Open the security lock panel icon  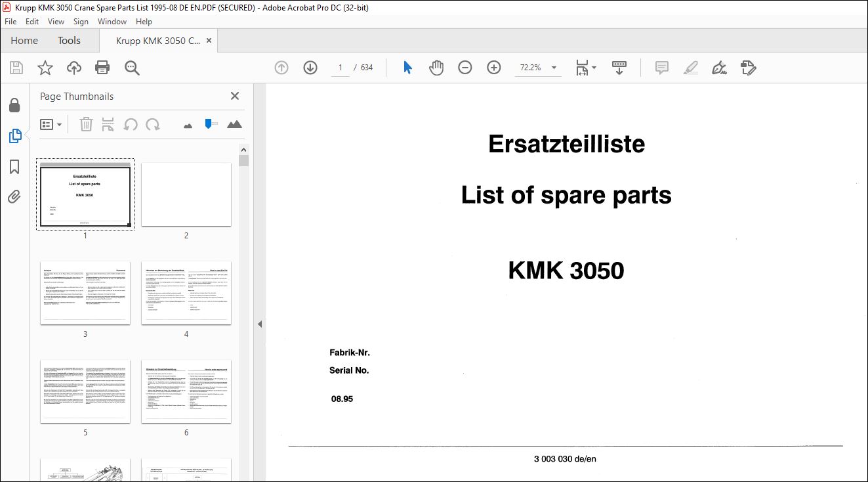click(x=14, y=105)
